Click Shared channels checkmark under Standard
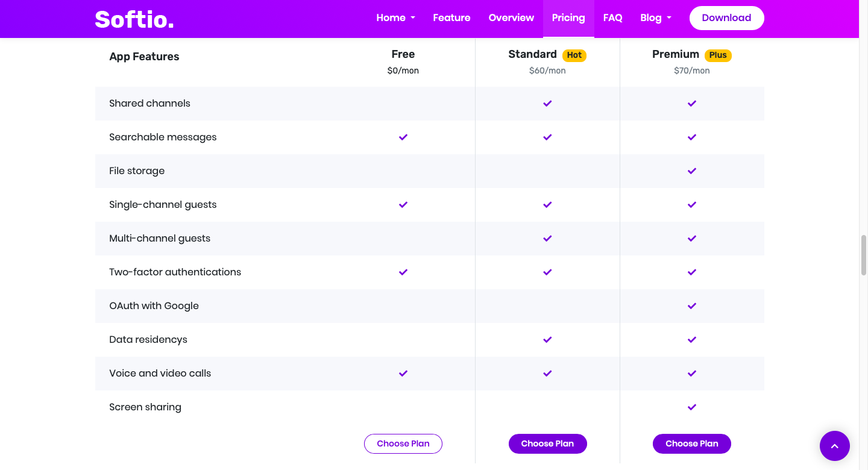Screen dimensions: 868x470 tap(547, 104)
